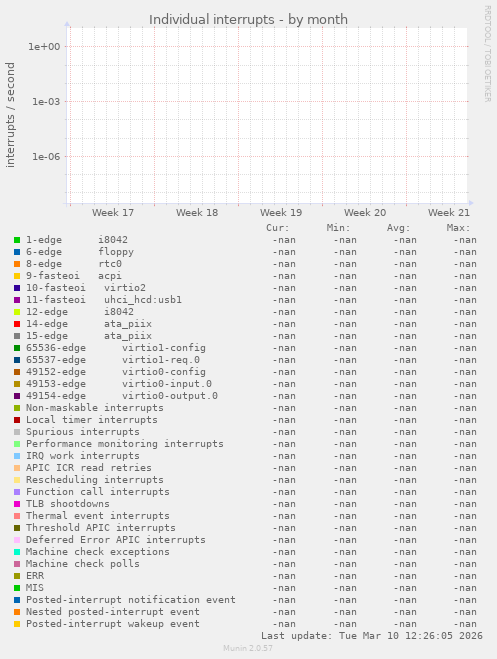Screen dimensions: 497x659
Task: Click the Max: column header
Action: 458,228
